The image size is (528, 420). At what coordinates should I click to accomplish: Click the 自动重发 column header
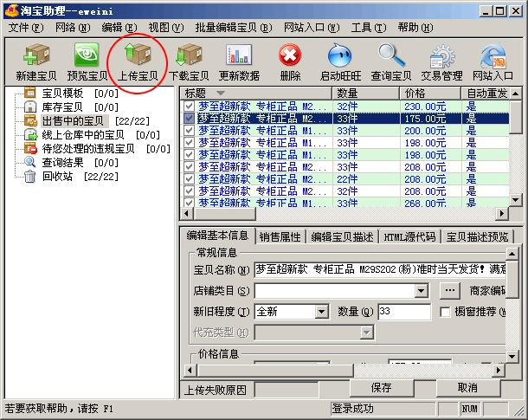point(486,93)
